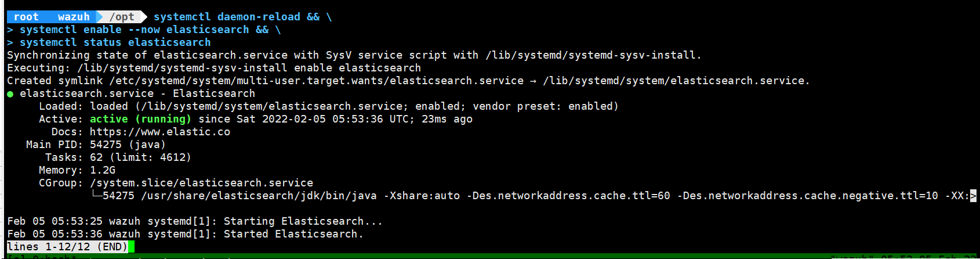Image resolution: width=980 pixels, height=259 pixels.
Task: Click the green active status dot
Action: (10, 94)
